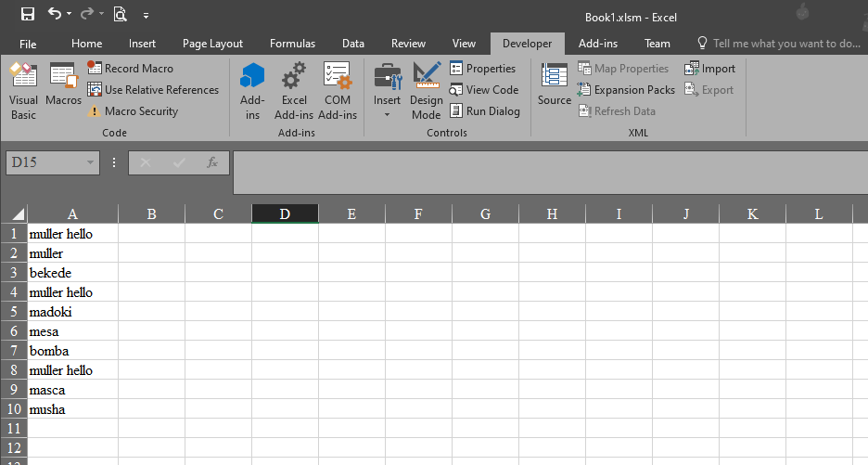Screen dimensions: 868x465
Task: Click the Import XML button
Action: tap(710, 68)
